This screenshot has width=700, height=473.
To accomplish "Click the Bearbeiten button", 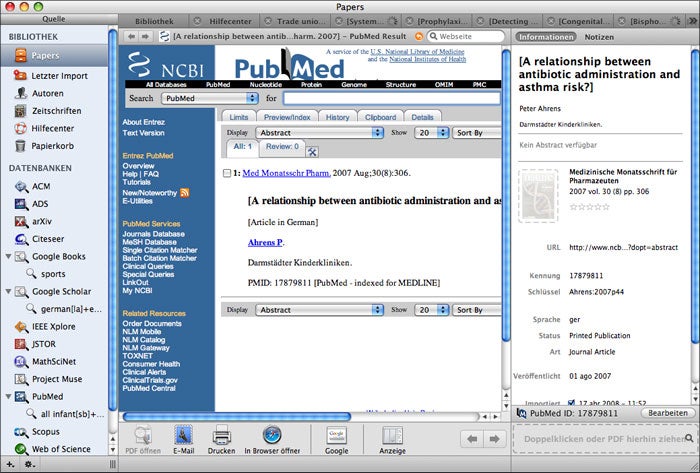I will click(x=668, y=413).
